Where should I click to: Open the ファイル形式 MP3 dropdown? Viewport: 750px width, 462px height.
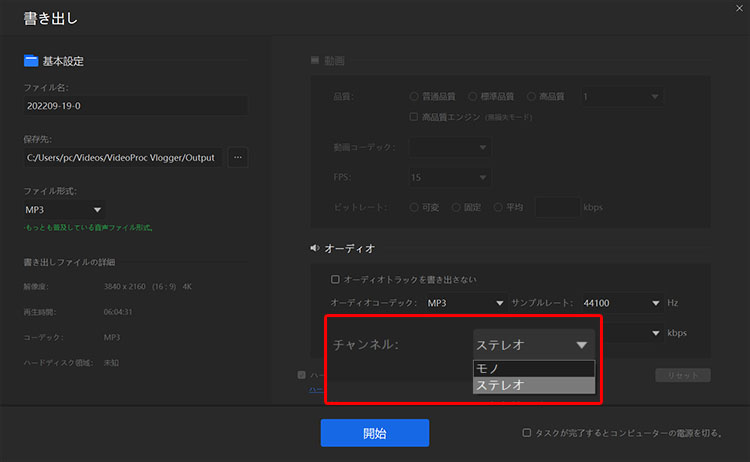pos(64,209)
